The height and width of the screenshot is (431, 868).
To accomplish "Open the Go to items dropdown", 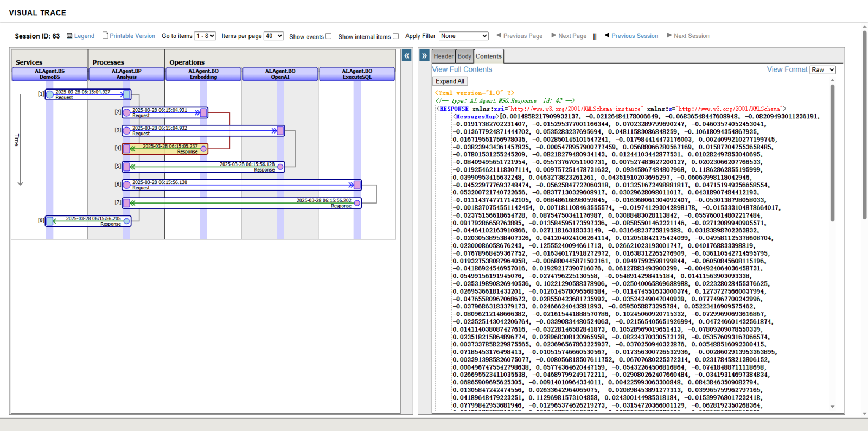I will pos(205,36).
